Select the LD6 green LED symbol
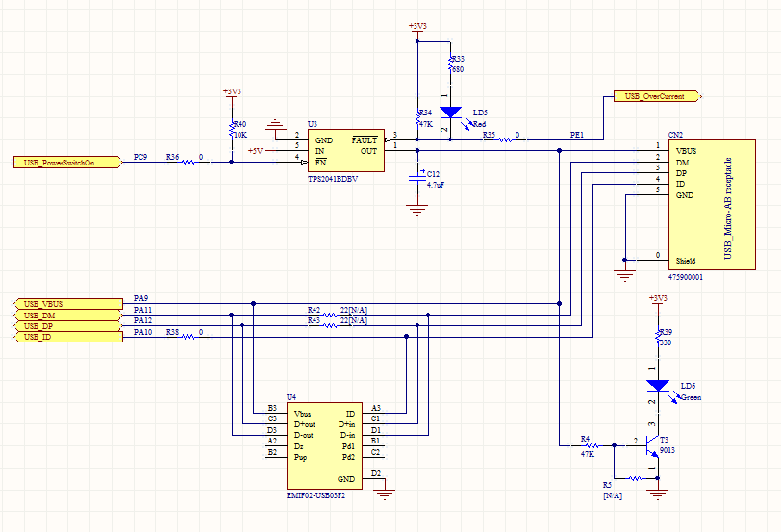The height and width of the screenshot is (532, 781). coord(658,386)
